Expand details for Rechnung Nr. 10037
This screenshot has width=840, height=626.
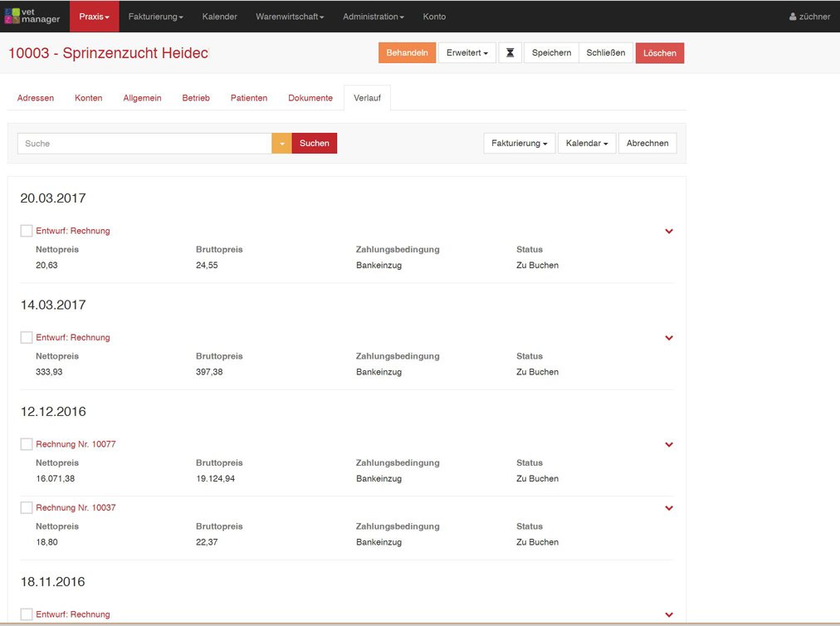(669, 508)
